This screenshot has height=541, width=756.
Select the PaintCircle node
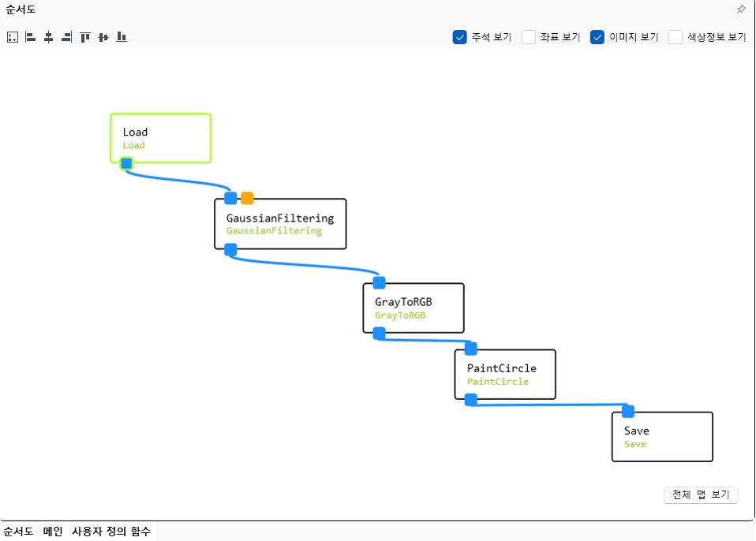505,375
